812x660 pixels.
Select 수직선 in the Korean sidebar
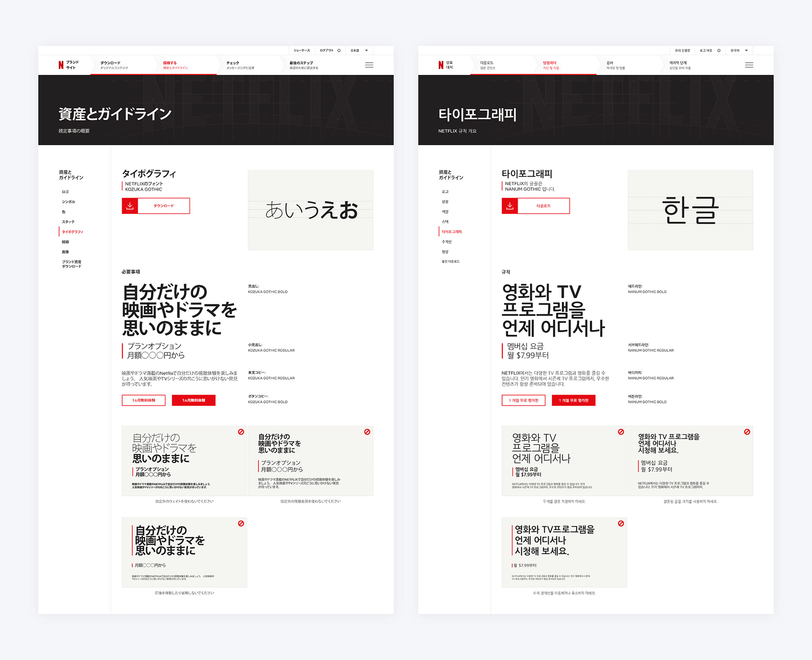point(447,242)
